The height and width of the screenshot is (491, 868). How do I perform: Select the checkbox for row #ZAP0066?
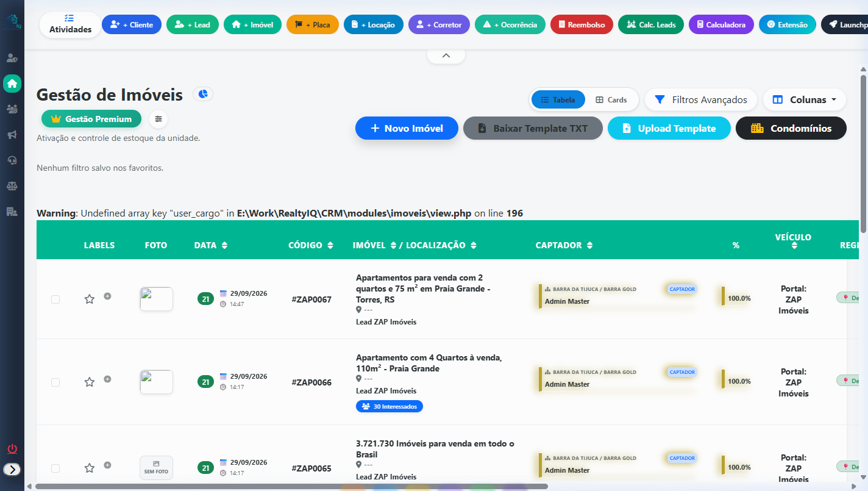click(55, 382)
